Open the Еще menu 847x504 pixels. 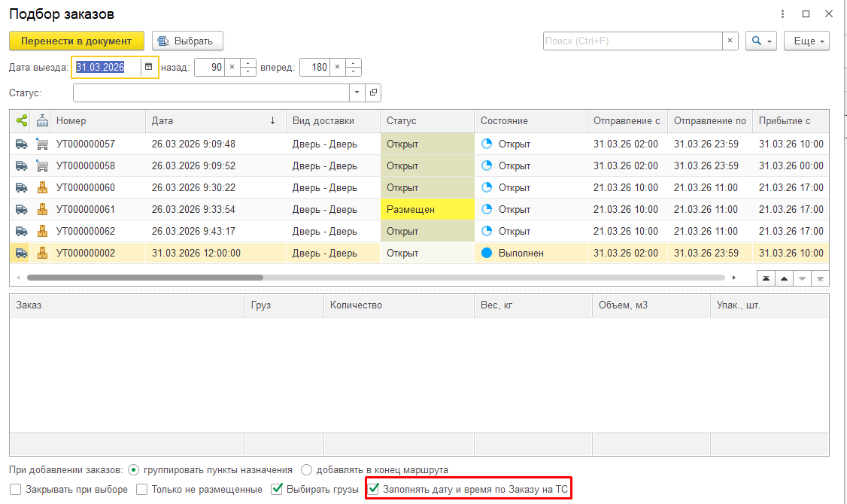[x=806, y=41]
